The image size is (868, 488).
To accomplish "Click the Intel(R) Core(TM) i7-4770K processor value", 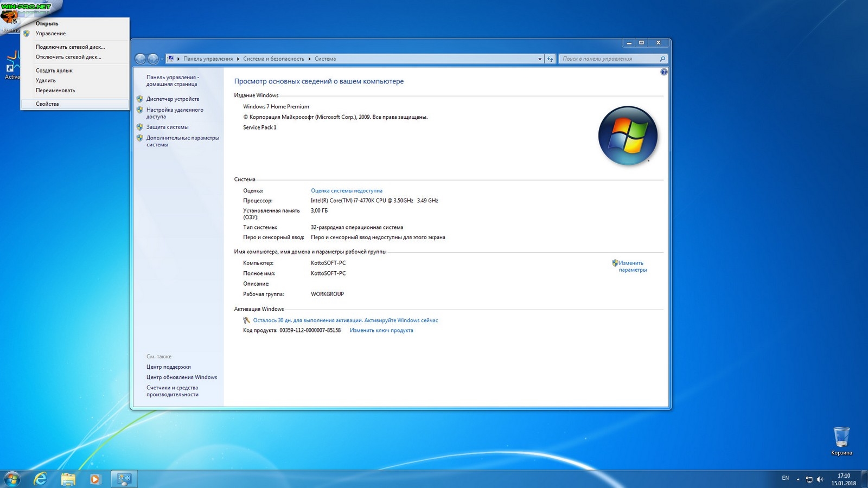I will tap(374, 201).
